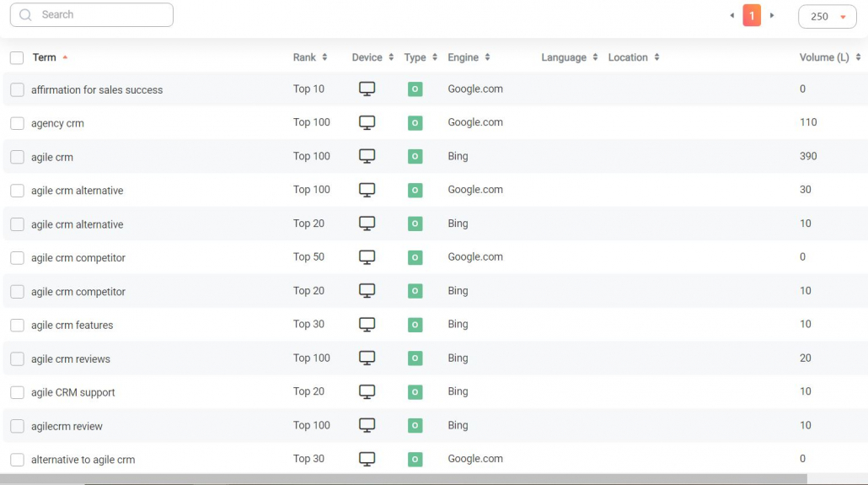This screenshot has height=485, width=868.
Task: Click the Top 10 rank value
Action: pyautogui.click(x=309, y=89)
